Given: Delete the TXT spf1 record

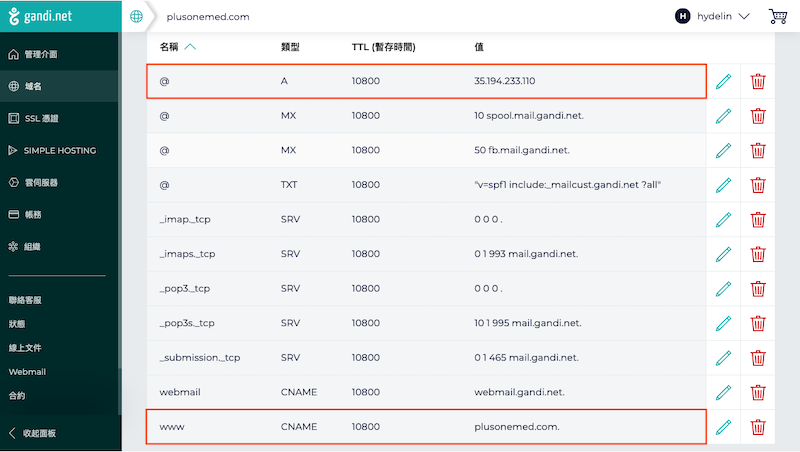Looking at the screenshot, I should [x=758, y=185].
